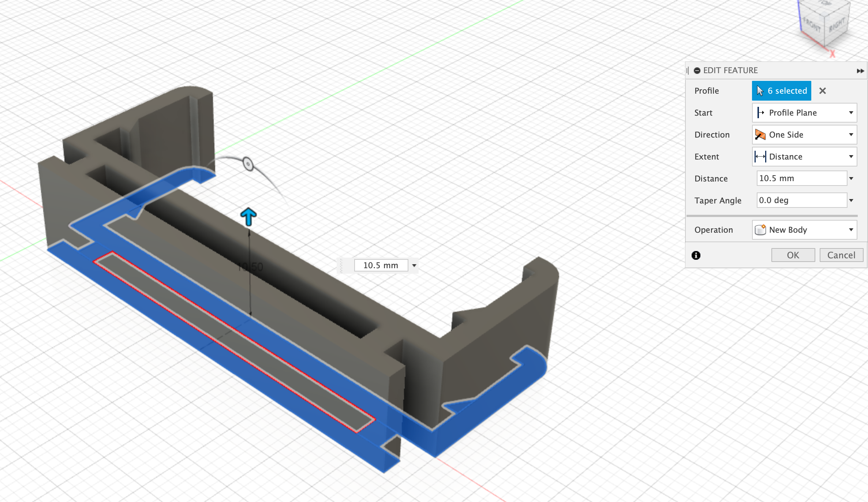868x502 pixels.
Task: Click the TOP face of the ViewCube
Action: 825,4
